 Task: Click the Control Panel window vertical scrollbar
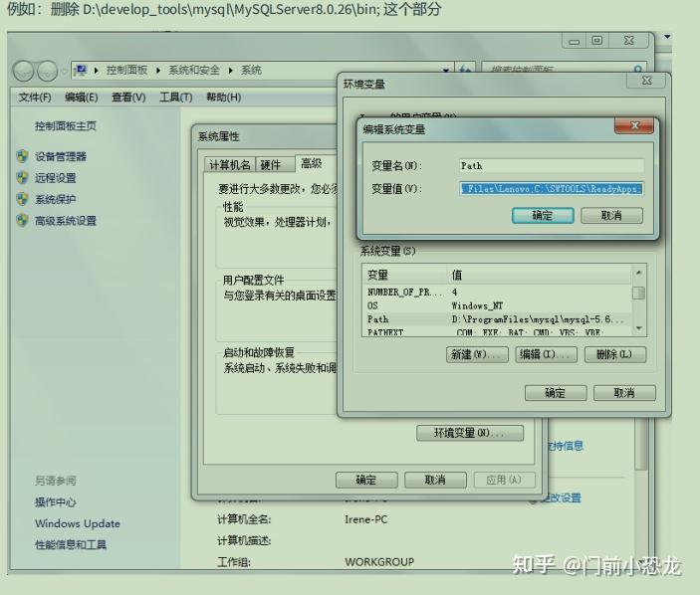641,446
